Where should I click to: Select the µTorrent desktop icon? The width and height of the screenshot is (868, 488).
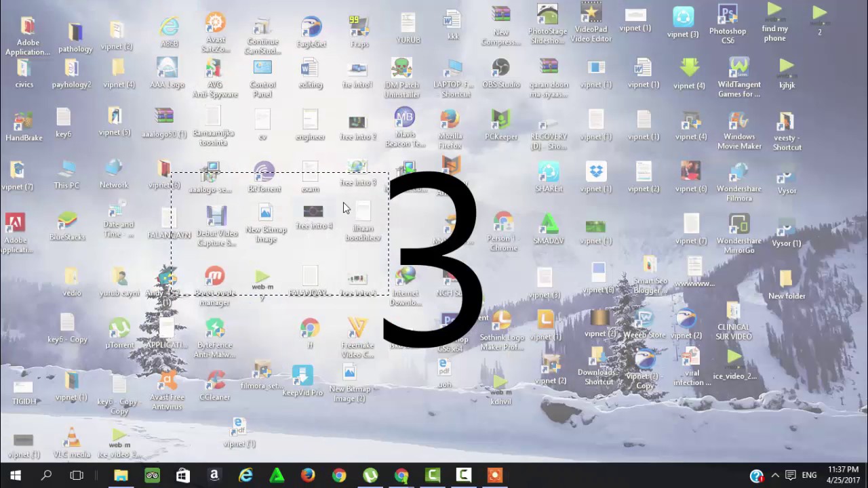point(119,334)
